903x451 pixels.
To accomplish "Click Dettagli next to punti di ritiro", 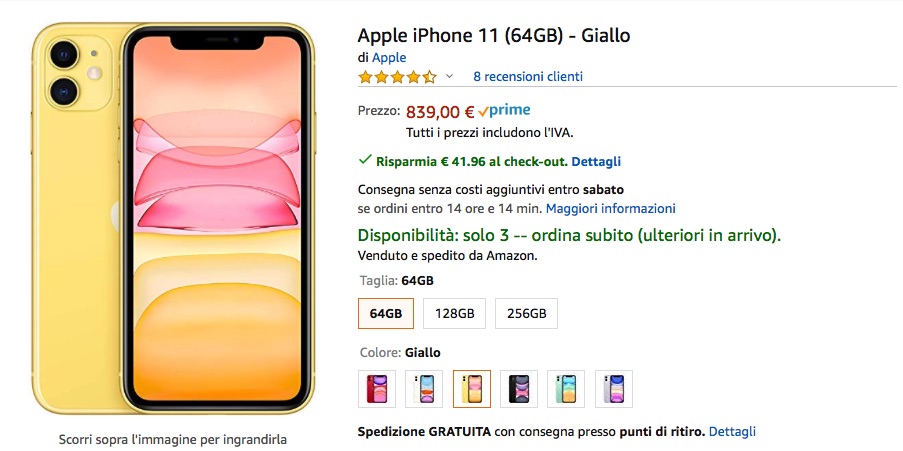I will tap(732, 432).
